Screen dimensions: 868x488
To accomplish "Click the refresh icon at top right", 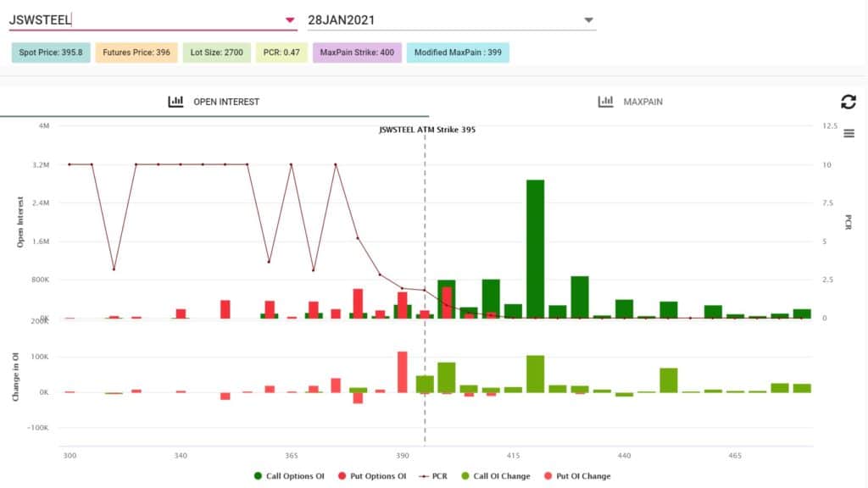I will point(848,102).
